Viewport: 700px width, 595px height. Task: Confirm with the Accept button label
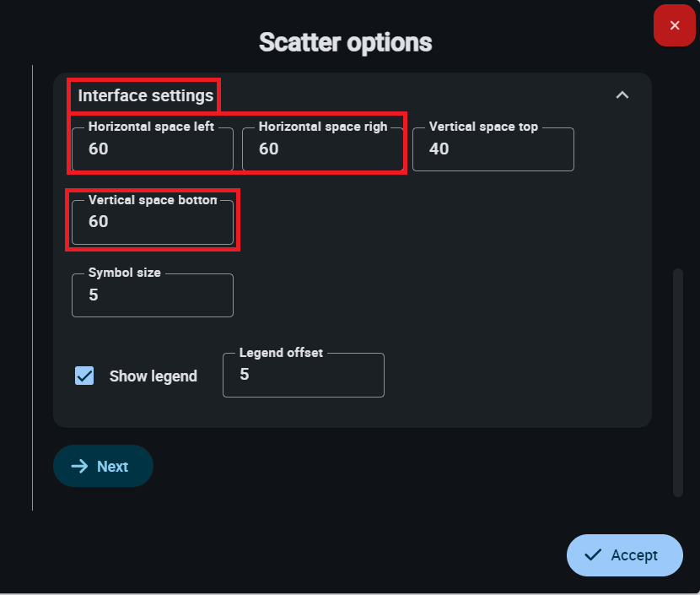pos(634,555)
